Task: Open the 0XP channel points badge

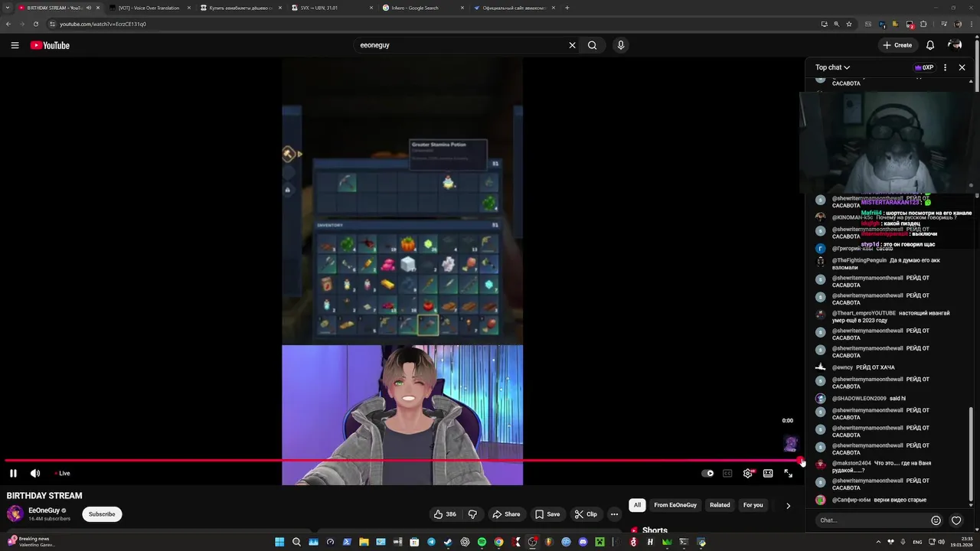Action: [924, 67]
